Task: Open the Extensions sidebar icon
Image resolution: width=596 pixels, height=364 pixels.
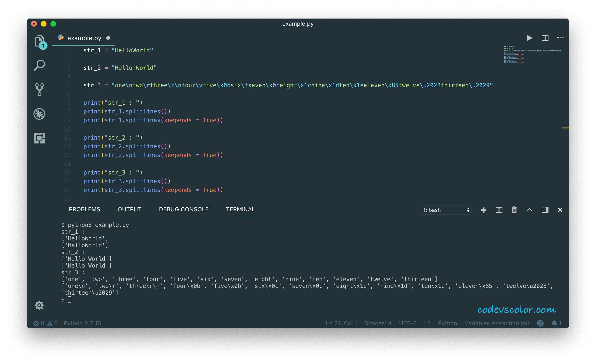Action: [x=40, y=138]
